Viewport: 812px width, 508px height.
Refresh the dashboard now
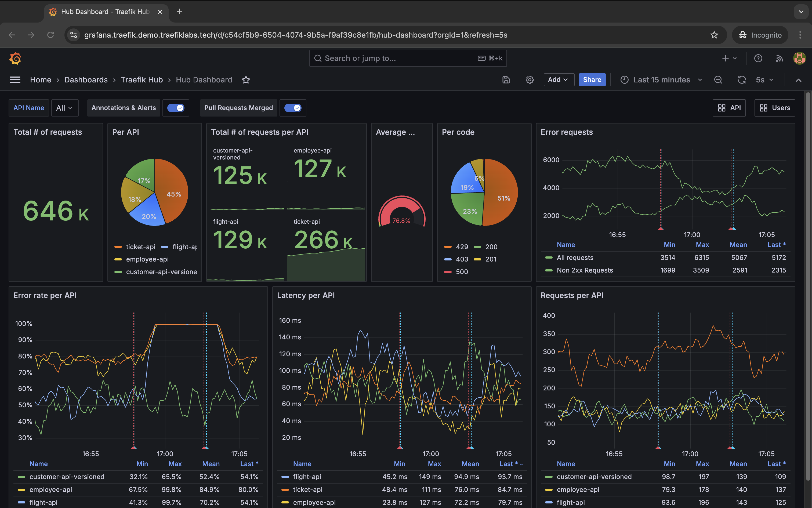coord(741,80)
